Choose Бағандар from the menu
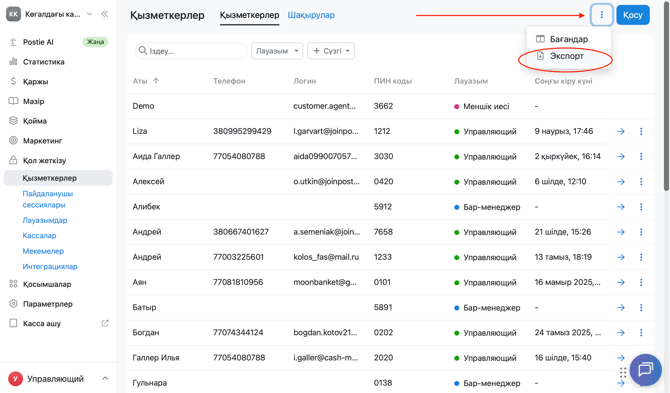Screen dimensions: 670x393 point(569,39)
